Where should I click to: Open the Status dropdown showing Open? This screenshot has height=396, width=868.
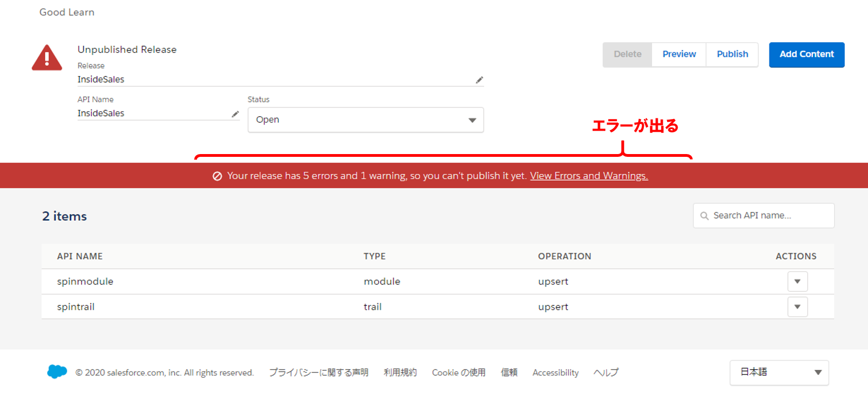366,120
